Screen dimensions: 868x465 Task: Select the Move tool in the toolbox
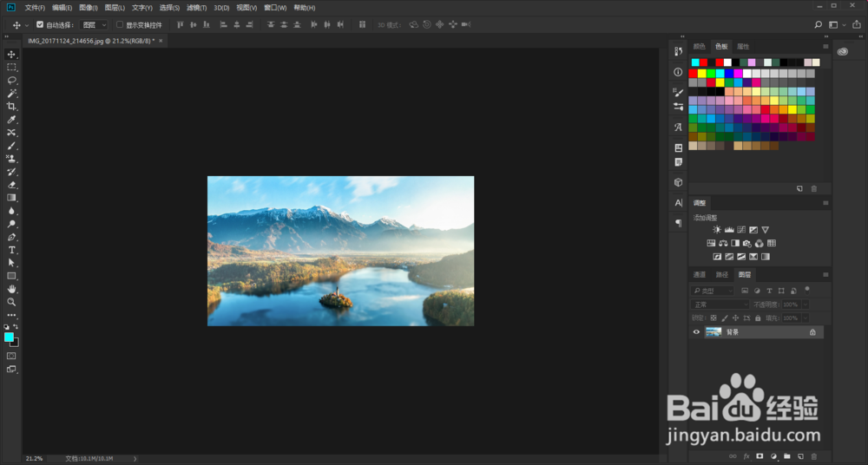pyautogui.click(x=11, y=55)
